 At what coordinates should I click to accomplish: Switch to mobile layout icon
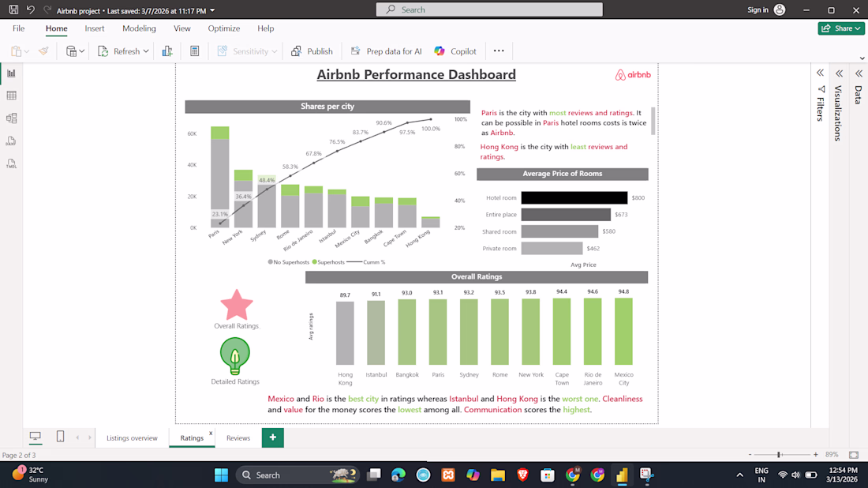pyautogui.click(x=60, y=437)
